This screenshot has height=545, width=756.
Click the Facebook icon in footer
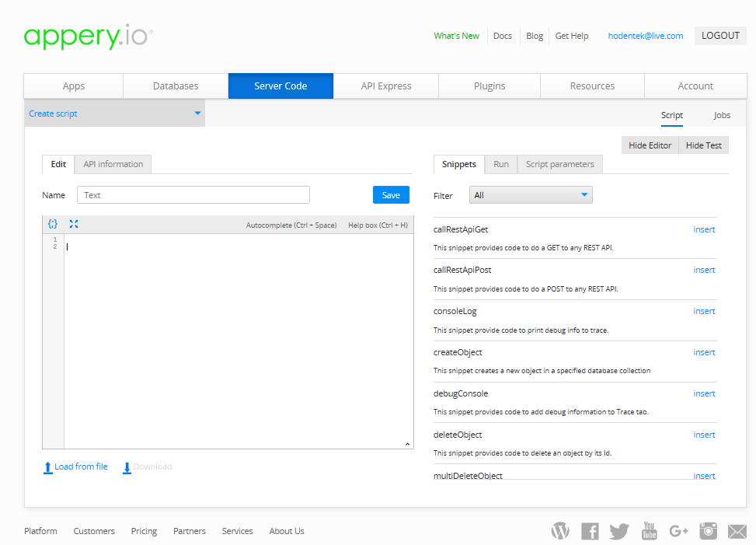[x=590, y=531]
